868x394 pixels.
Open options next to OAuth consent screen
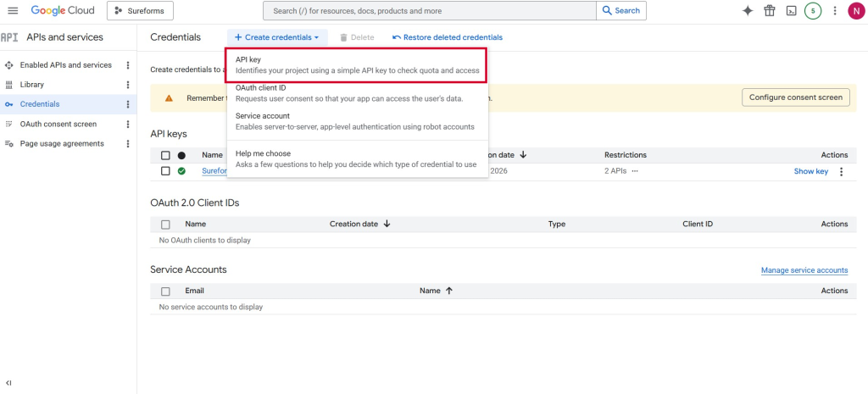(128, 124)
